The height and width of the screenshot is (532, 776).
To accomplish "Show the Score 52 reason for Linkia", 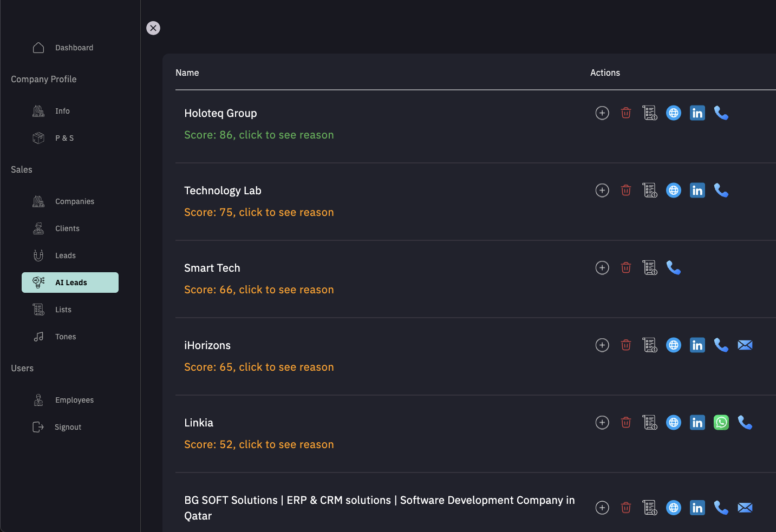I will [x=259, y=444].
